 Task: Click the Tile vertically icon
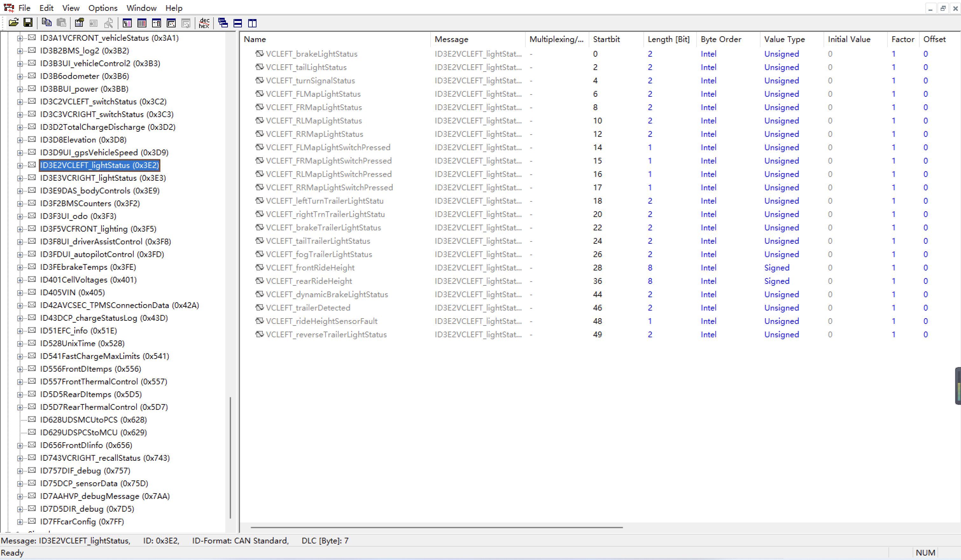pos(252,23)
